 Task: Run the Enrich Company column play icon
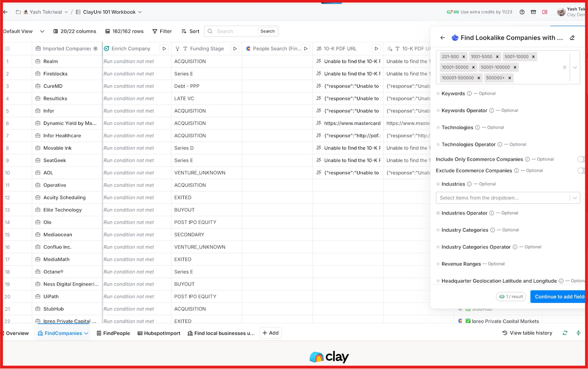point(164,48)
